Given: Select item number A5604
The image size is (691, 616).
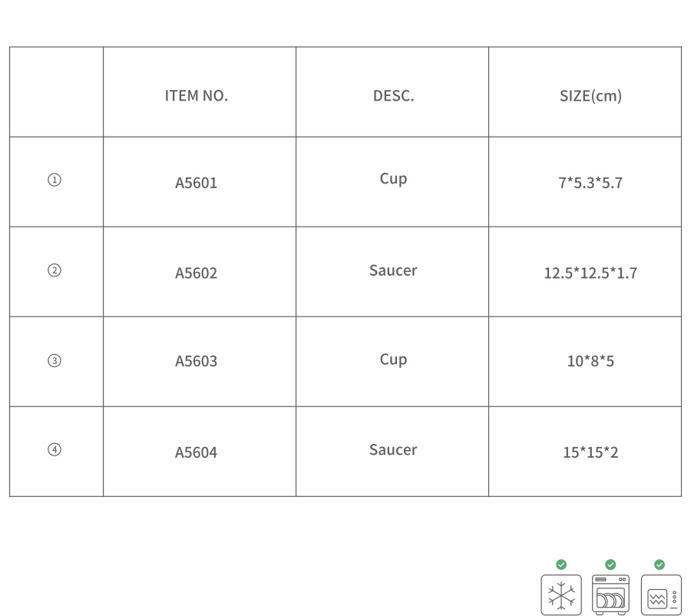Looking at the screenshot, I should [197, 453].
